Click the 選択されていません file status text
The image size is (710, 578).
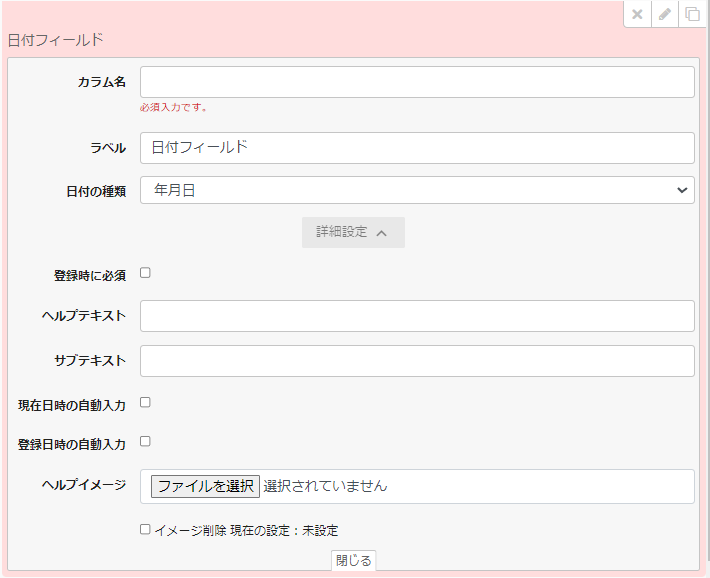(x=325, y=486)
